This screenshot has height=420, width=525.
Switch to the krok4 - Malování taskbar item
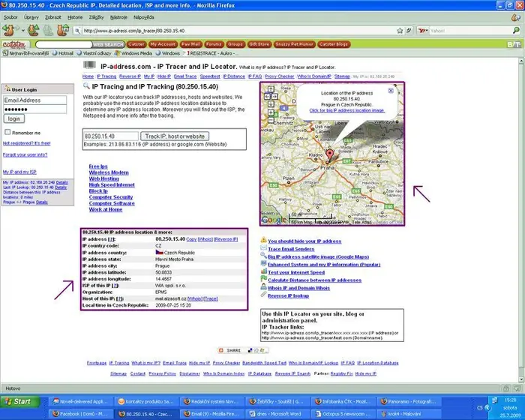pyautogui.click(x=409, y=414)
